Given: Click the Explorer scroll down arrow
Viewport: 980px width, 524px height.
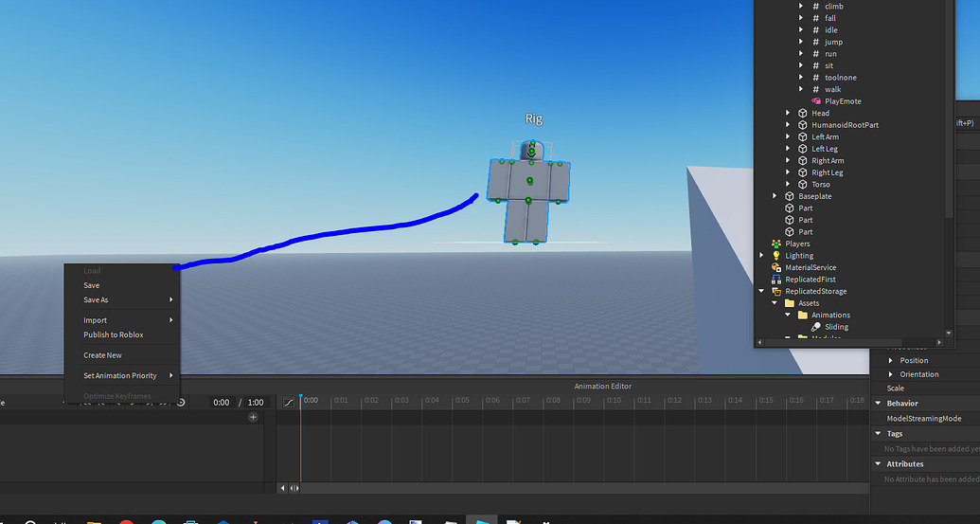Looking at the screenshot, I should click(949, 334).
